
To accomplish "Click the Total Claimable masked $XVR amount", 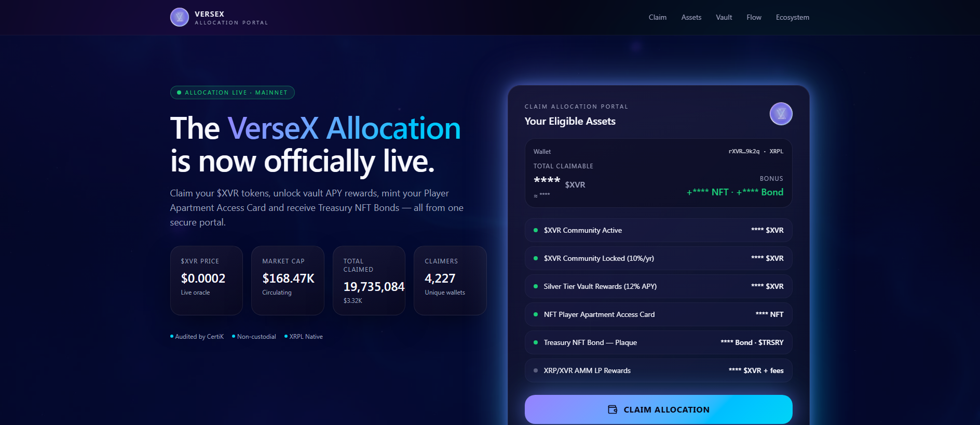I will click(559, 182).
